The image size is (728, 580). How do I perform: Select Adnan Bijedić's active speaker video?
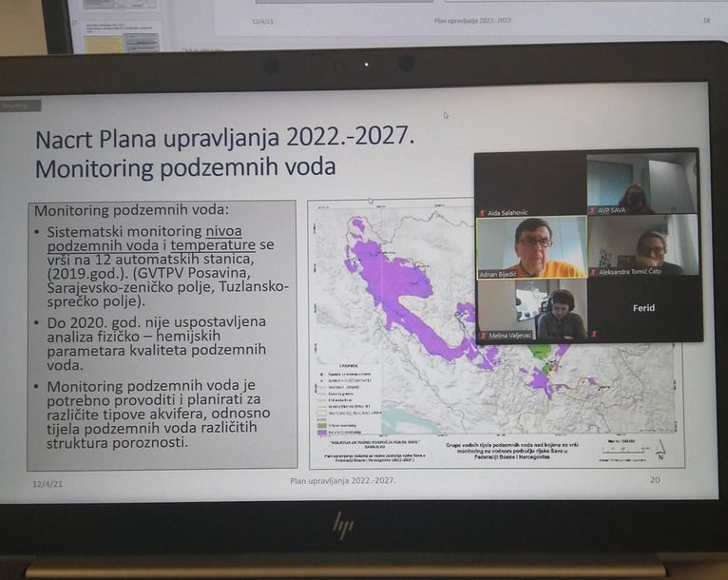pos(531,246)
